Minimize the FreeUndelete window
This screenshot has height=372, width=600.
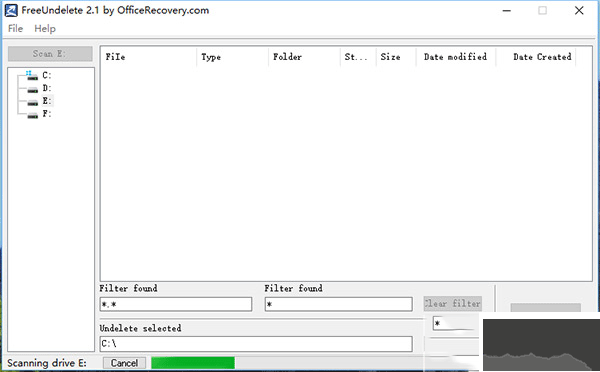507,11
